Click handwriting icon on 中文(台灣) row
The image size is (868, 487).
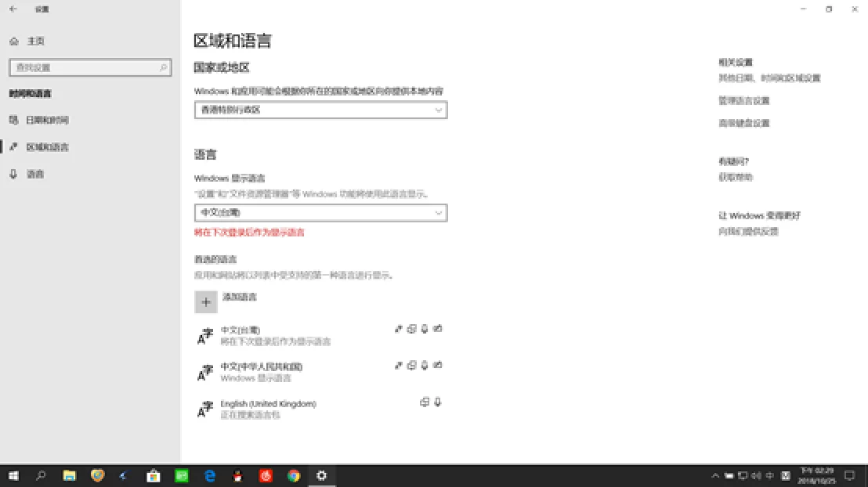(438, 329)
